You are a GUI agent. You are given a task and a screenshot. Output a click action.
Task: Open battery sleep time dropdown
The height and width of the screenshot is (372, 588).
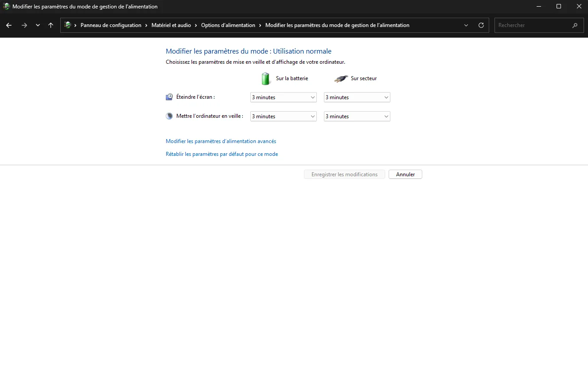pyautogui.click(x=283, y=116)
